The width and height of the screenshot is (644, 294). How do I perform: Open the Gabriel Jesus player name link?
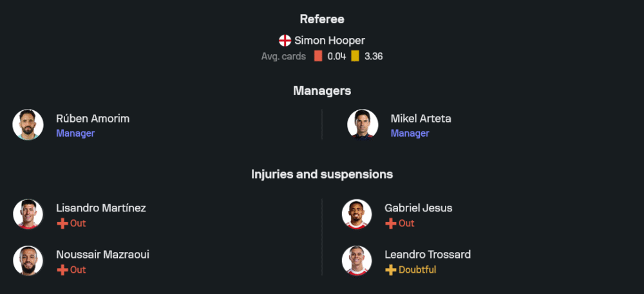click(419, 208)
